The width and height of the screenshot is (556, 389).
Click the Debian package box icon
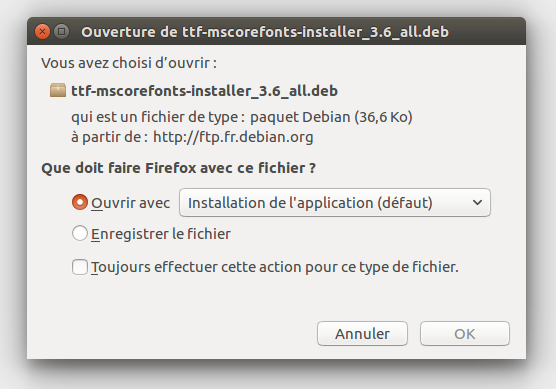point(58,90)
